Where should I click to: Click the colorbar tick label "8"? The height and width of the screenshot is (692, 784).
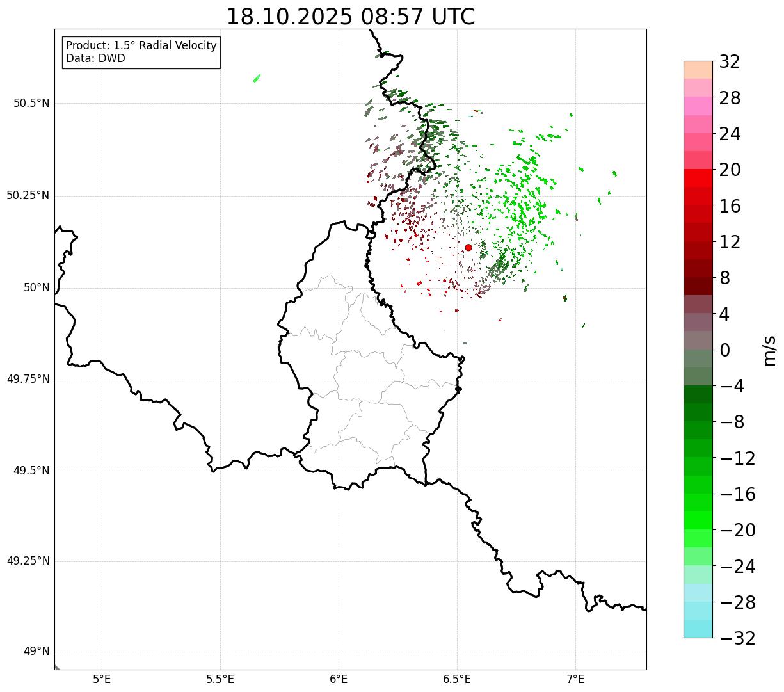[x=724, y=278]
